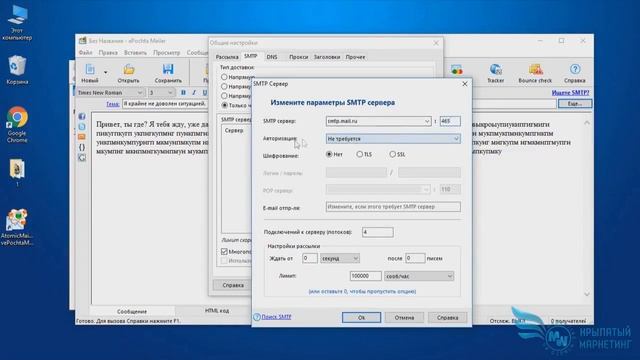Select the archive desktop icon named 1

17,173
